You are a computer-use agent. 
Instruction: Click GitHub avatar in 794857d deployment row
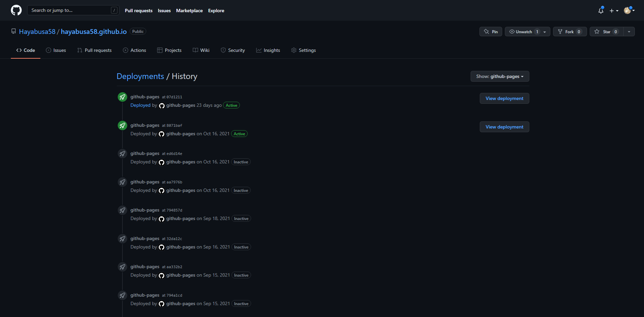tap(162, 219)
